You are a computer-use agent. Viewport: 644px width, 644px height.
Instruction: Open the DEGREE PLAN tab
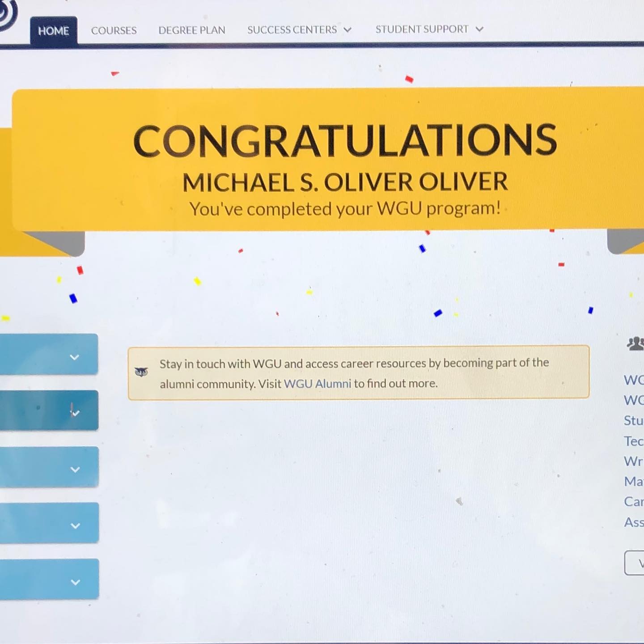click(x=192, y=30)
